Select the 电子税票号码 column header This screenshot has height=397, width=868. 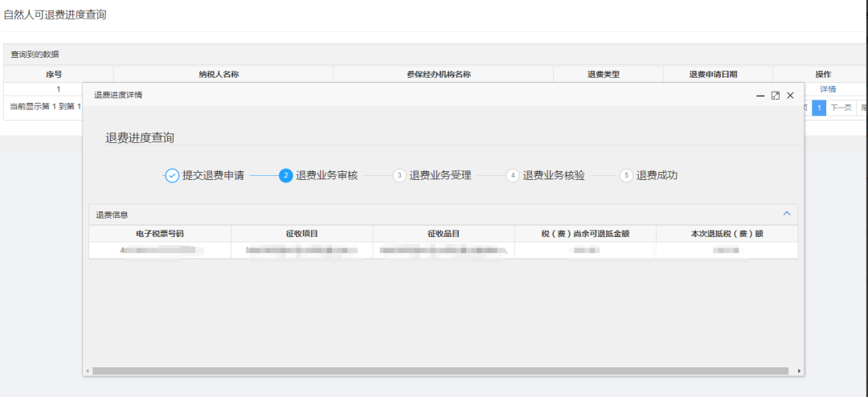tap(159, 234)
